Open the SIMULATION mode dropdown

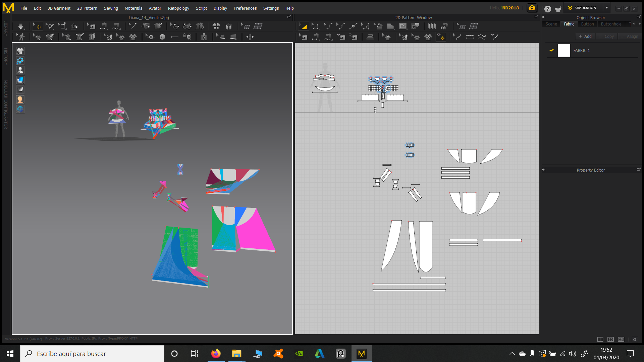(606, 8)
